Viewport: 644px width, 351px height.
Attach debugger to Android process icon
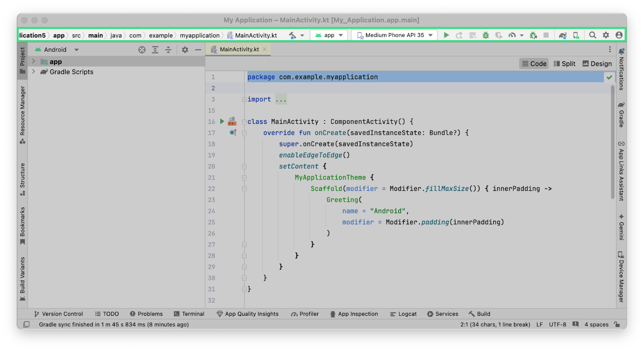[533, 35]
